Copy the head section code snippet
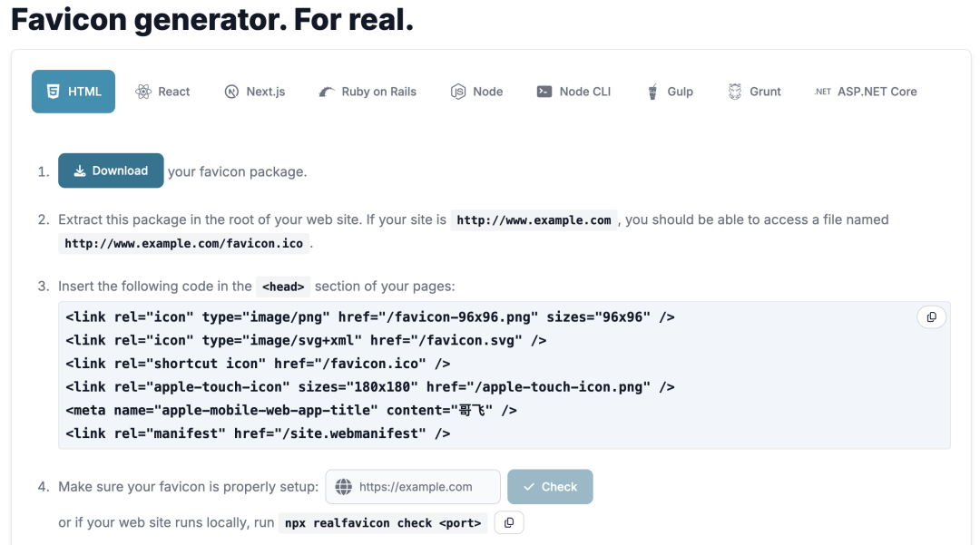Screen dimensions: 980x545 click(931, 317)
